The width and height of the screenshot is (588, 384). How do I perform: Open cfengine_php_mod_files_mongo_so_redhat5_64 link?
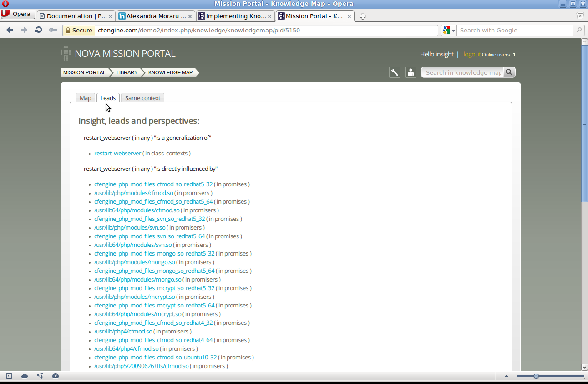(x=154, y=271)
